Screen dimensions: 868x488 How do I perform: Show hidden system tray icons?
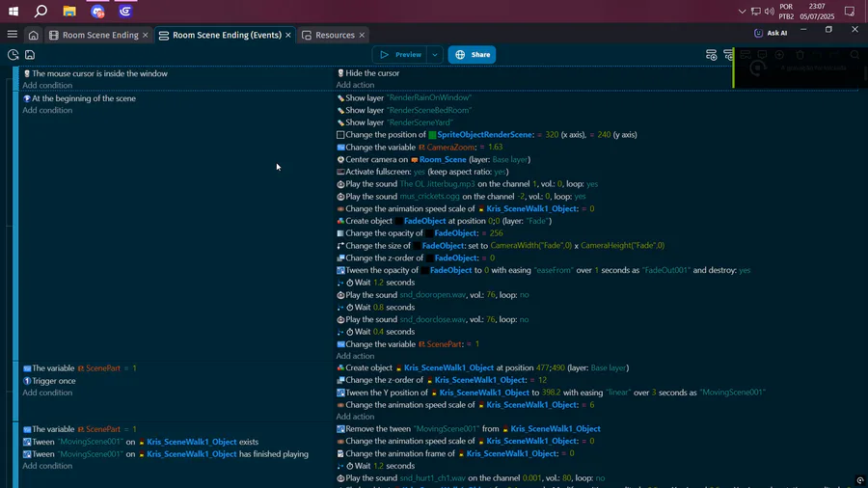point(742,11)
